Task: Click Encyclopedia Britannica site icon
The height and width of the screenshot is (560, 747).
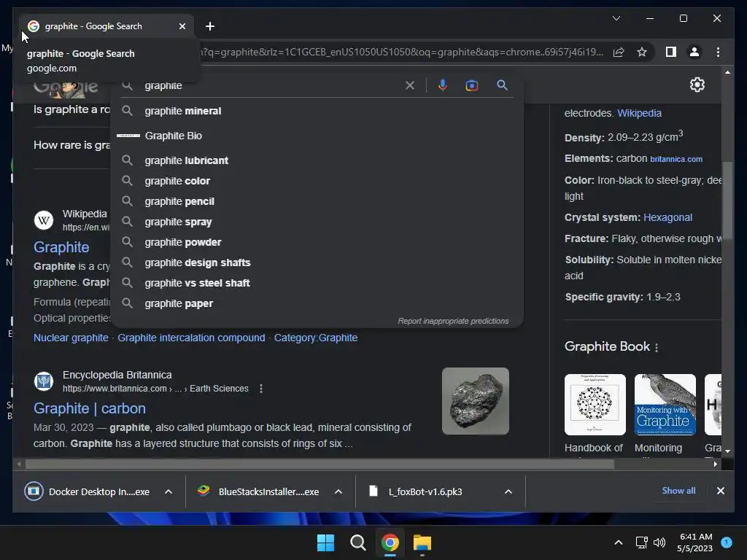Action: 44,381
